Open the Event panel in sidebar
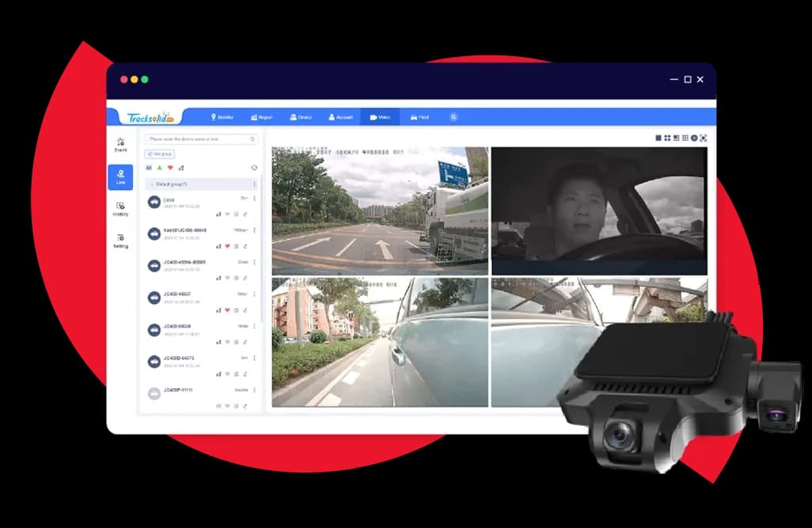Viewport: 812px width, 528px height. click(x=120, y=144)
